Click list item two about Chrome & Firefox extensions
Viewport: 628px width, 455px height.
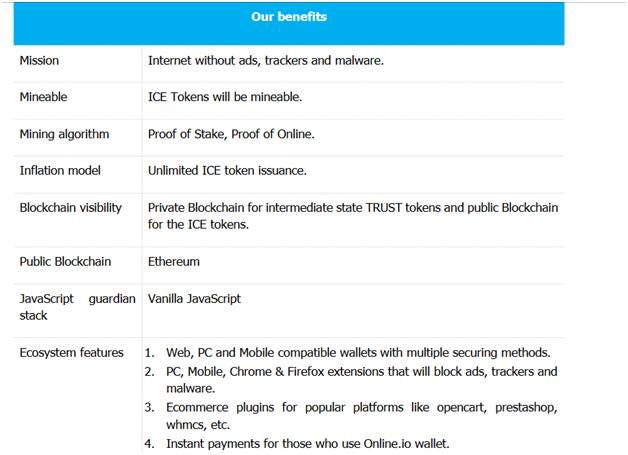351,380
